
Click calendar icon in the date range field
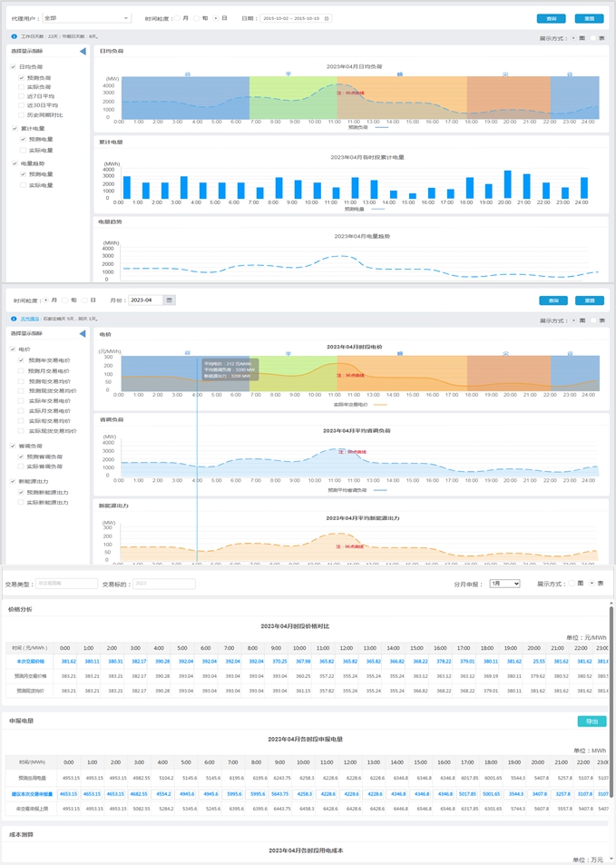[x=326, y=18]
